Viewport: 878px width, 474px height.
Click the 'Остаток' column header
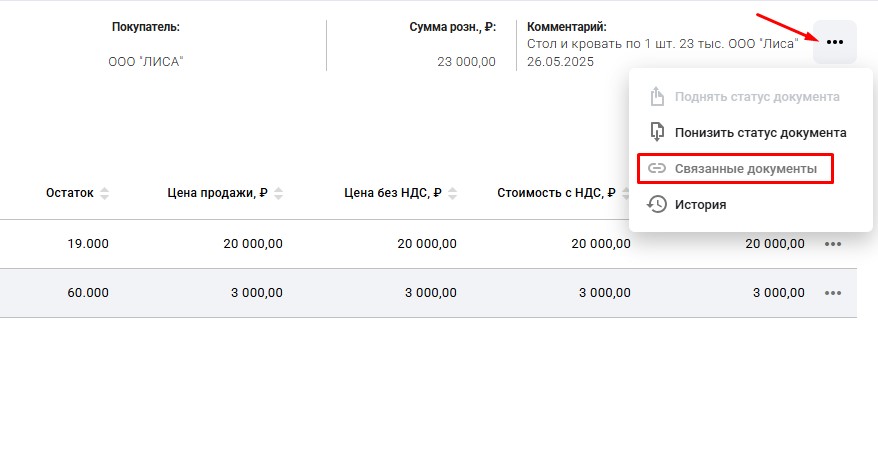69,193
